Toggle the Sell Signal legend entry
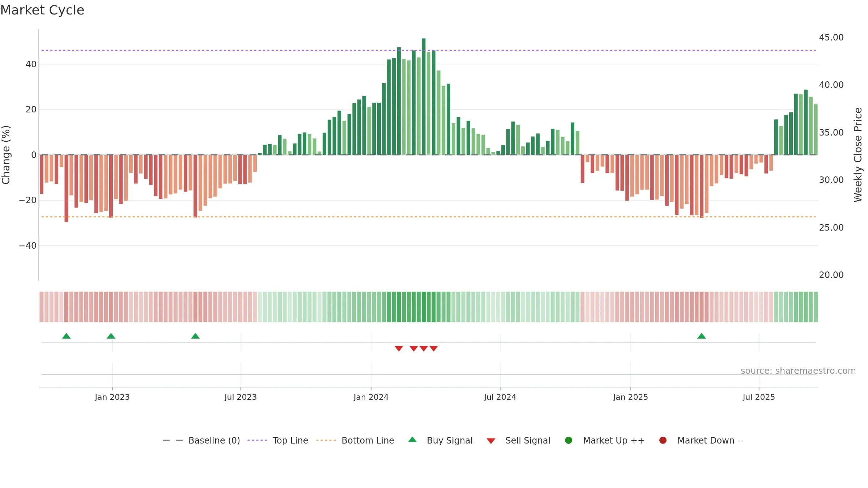The width and height of the screenshot is (868, 488). 518,440
